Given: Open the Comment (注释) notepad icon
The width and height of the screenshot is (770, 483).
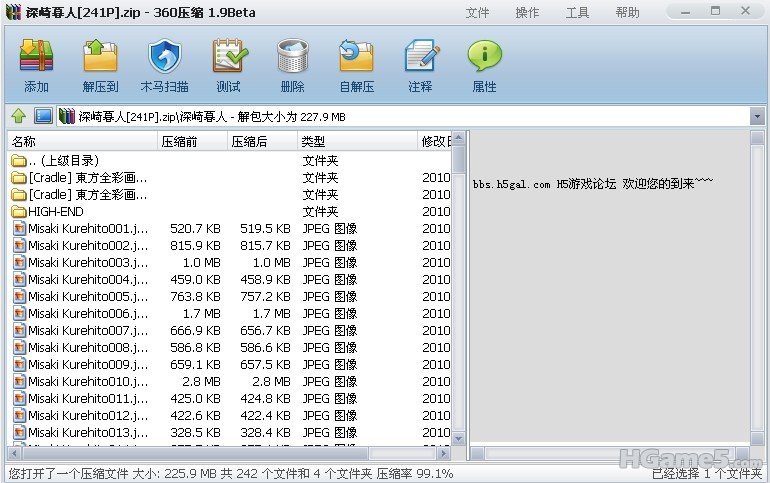Looking at the screenshot, I should [x=421, y=56].
